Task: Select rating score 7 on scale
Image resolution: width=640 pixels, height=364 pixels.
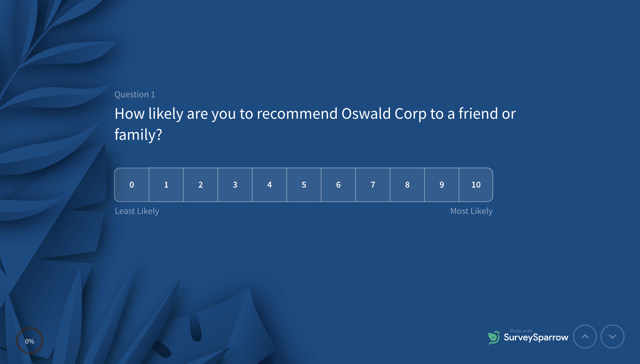Action: (373, 184)
